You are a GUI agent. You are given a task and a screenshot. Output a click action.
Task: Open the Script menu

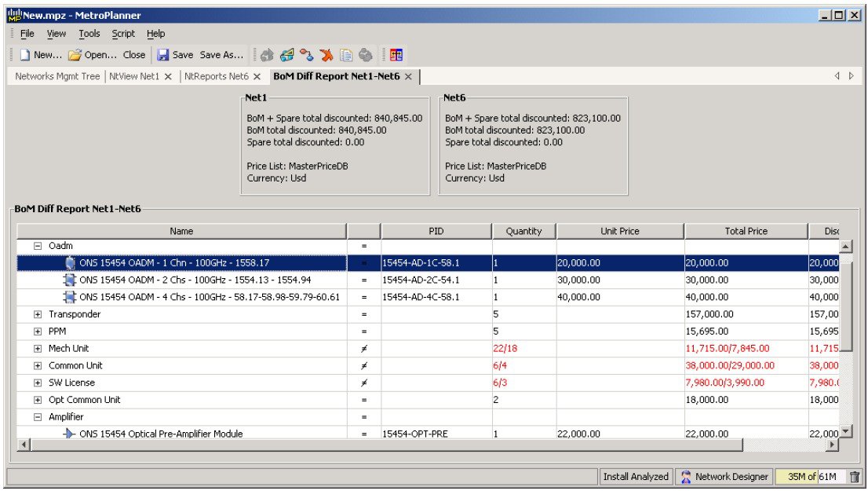pos(123,34)
